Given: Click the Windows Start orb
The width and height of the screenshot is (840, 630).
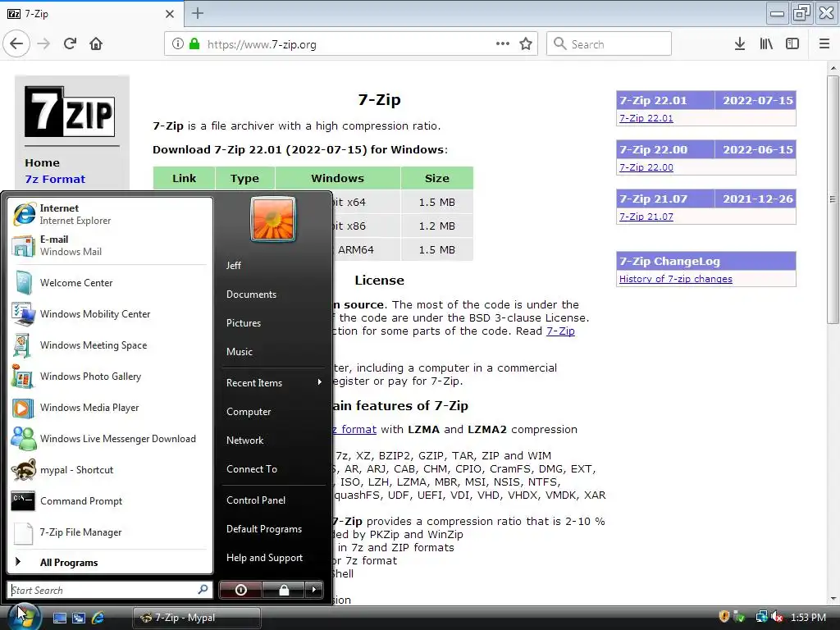Looking at the screenshot, I should 24,616.
